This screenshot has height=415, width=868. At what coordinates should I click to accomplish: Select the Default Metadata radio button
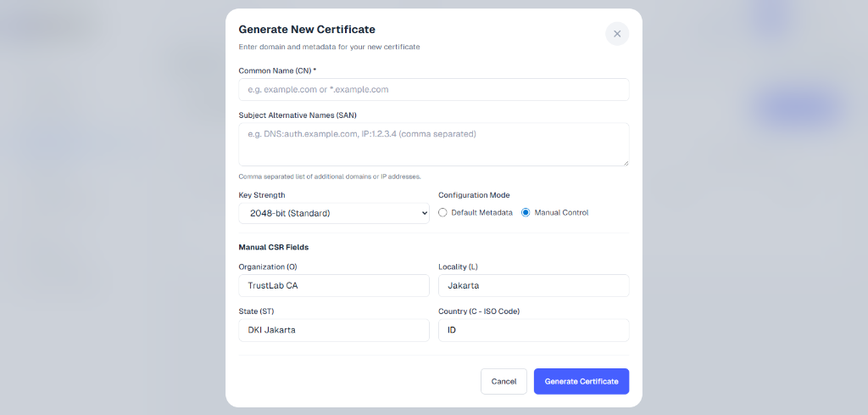pos(442,213)
